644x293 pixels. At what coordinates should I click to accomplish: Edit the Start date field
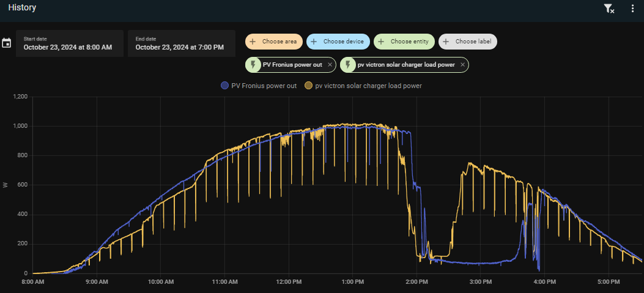69,43
